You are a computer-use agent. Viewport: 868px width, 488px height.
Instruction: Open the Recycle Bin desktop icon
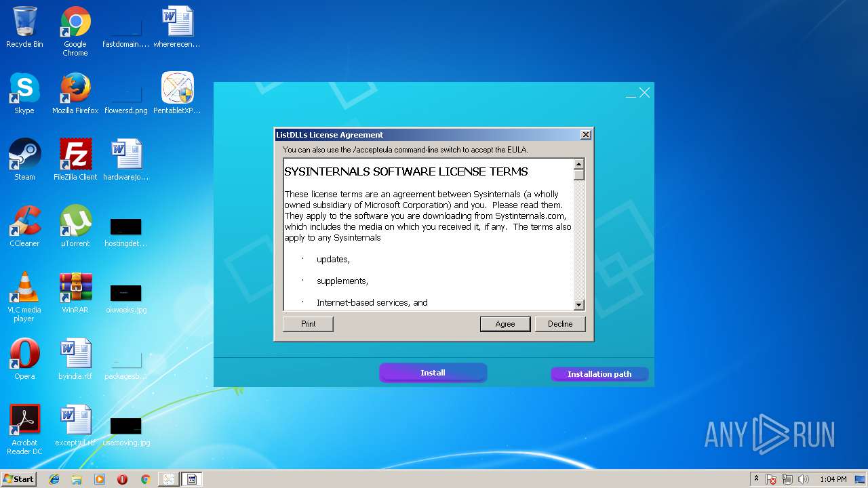(x=24, y=27)
